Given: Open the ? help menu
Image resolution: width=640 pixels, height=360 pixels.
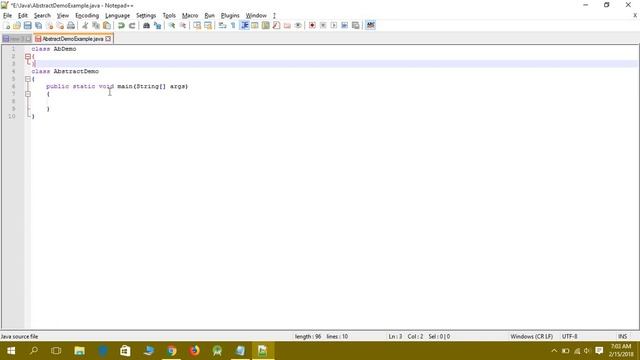Looking at the screenshot, I should pos(274,16).
